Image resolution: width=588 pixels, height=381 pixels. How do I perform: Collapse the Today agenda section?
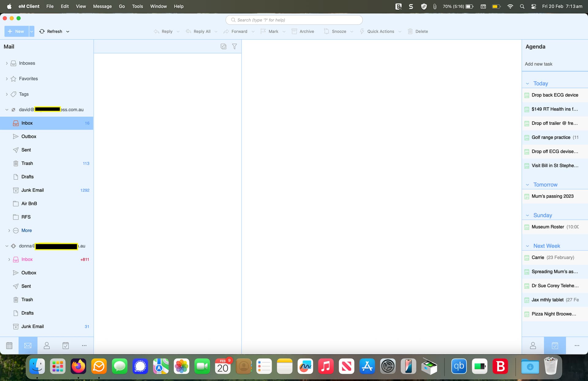(x=527, y=84)
